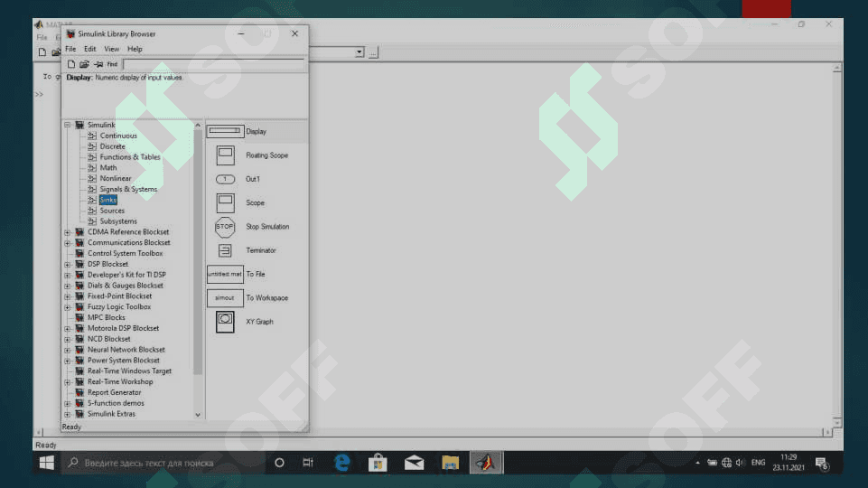Open MATLAB current directory dropdown arrow
The width and height of the screenshot is (868, 488).
[x=359, y=52]
